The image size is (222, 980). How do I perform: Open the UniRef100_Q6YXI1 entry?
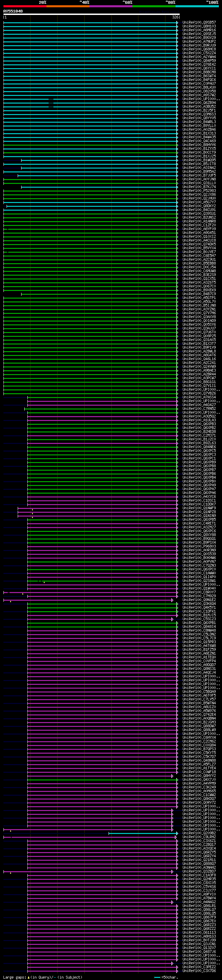tap(199, 68)
